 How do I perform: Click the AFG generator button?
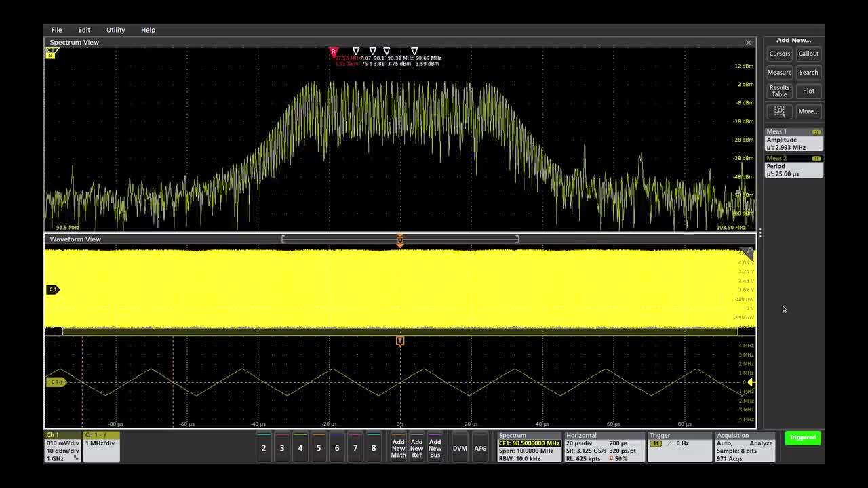pyautogui.click(x=480, y=448)
